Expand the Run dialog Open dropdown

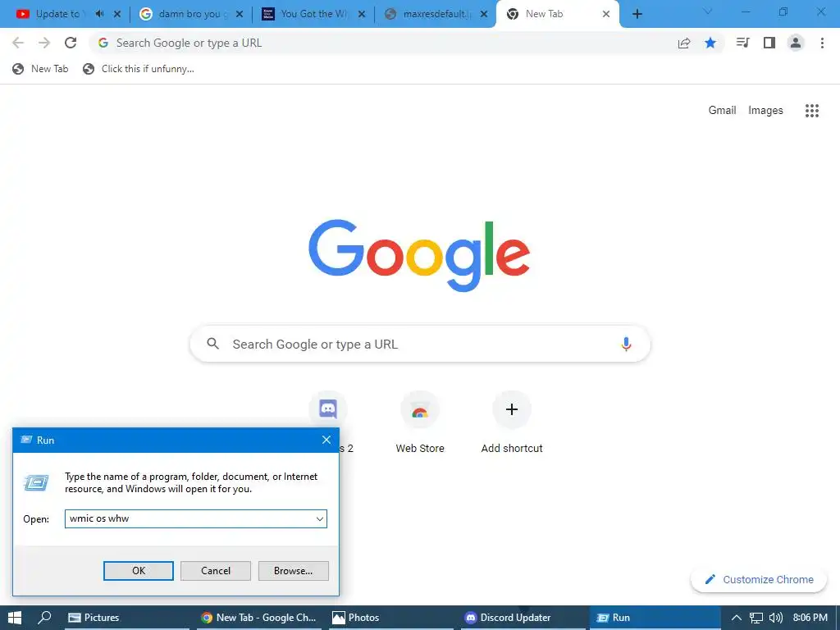coord(320,518)
